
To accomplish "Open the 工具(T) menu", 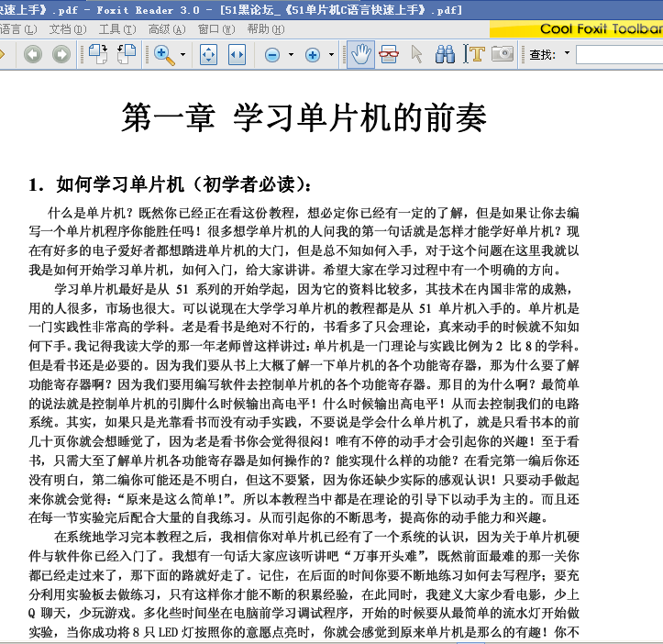I will 117,29.
